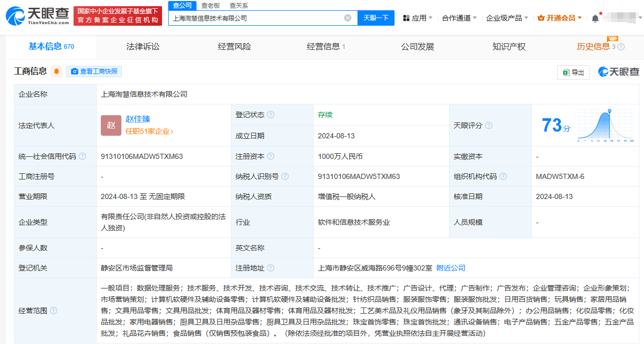Image resolution: width=644 pixels, height=344 pixels.
Task: Click the score value 73分
Action: (556, 125)
